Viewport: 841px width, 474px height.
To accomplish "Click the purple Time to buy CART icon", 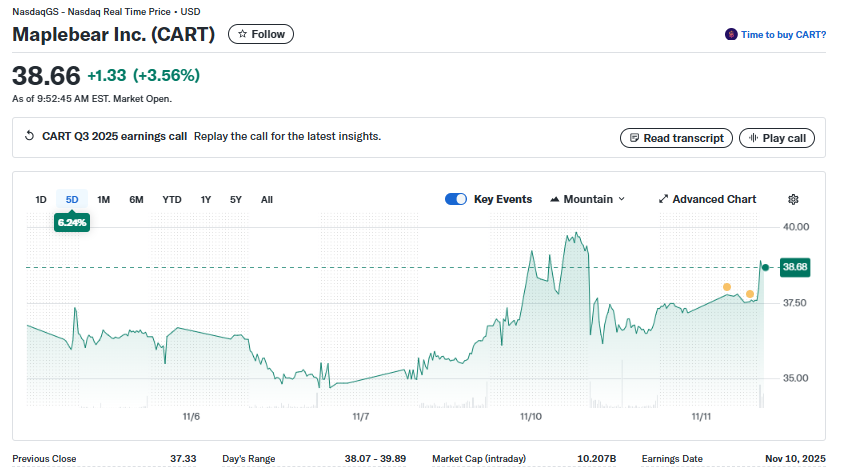I will coord(731,34).
